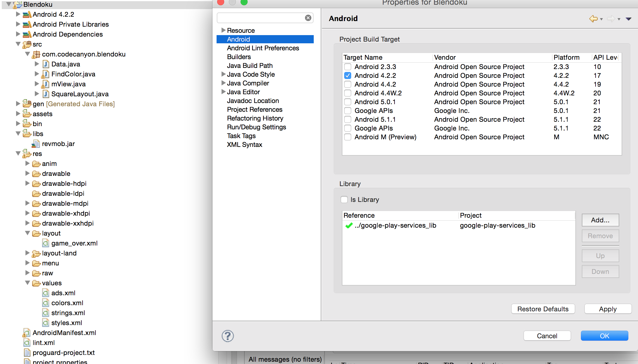Select revmob.jar file icon in libs

(36, 144)
